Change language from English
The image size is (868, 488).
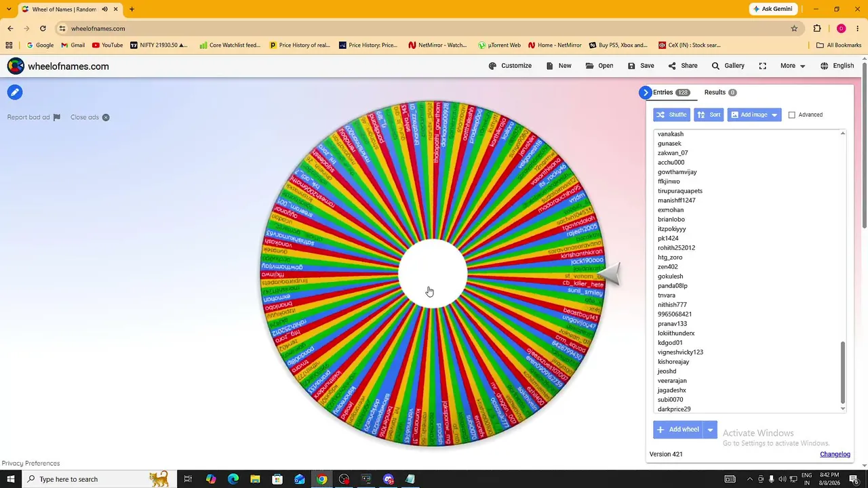point(837,66)
